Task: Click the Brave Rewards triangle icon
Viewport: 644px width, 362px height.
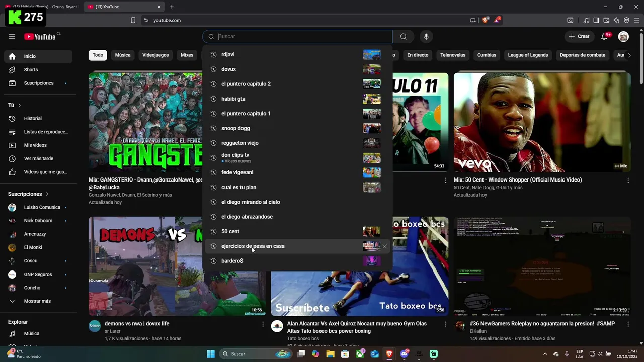Action: pyautogui.click(x=497, y=20)
